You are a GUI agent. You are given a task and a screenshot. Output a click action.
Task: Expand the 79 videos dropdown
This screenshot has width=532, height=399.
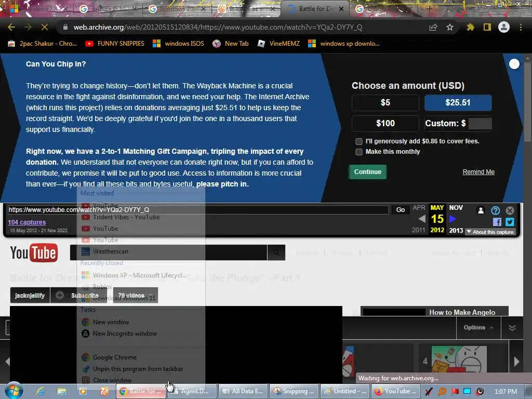(135, 296)
